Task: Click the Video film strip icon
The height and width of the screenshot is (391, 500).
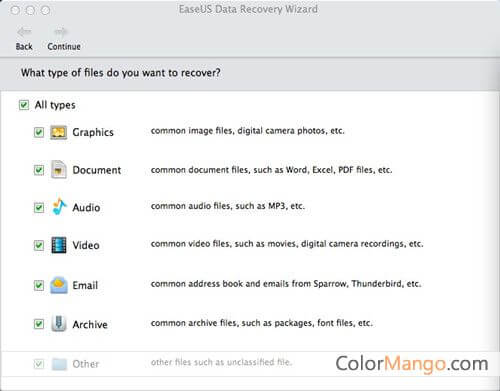Action: coord(59,245)
